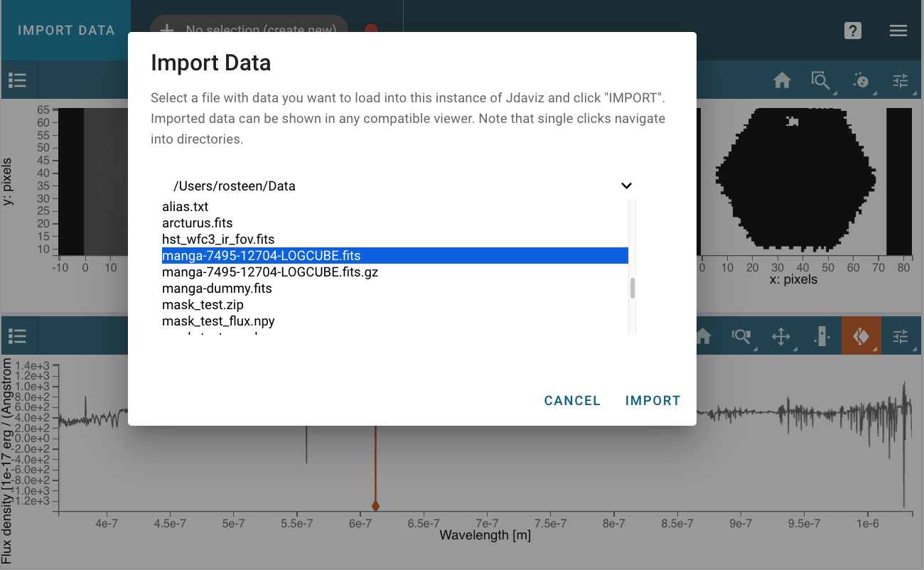Screen dimensions: 924x570
Task: Click the CANCEL button in dialog
Action: tap(572, 401)
